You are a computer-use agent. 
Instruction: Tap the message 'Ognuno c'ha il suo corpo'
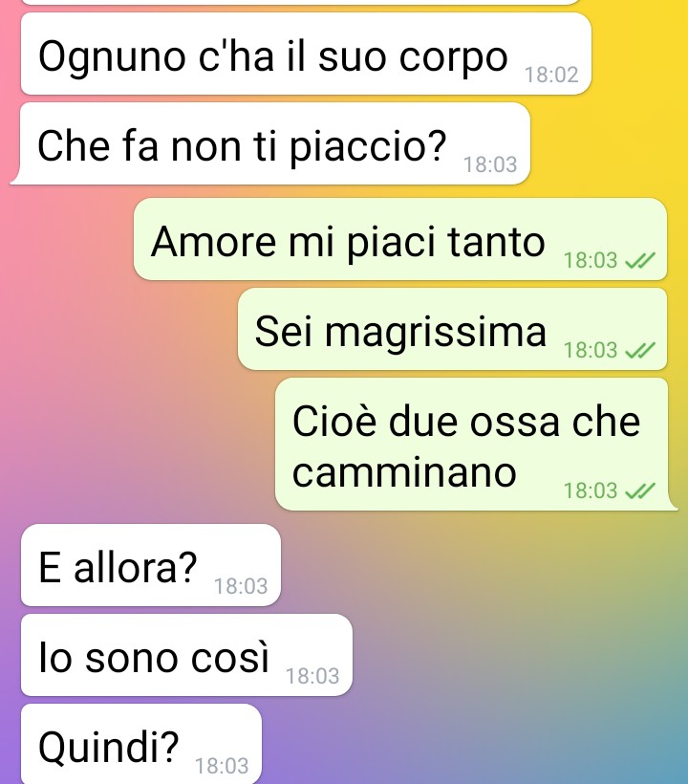[x=306, y=54]
